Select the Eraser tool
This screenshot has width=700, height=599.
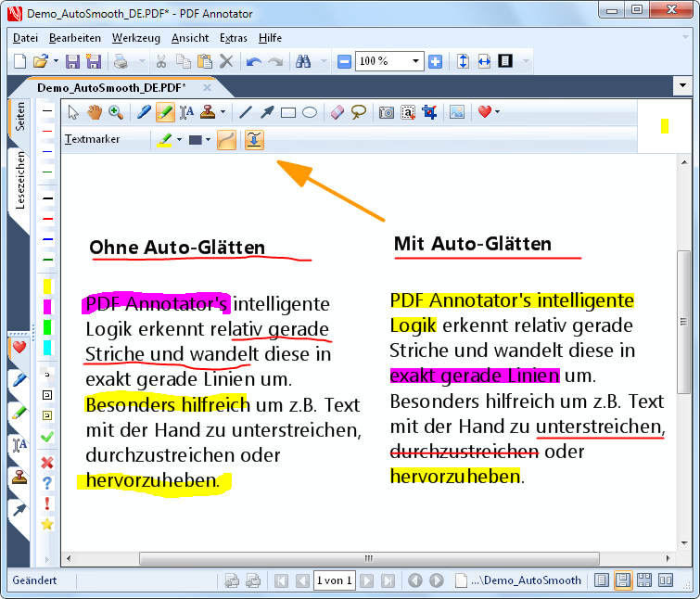point(337,112)
